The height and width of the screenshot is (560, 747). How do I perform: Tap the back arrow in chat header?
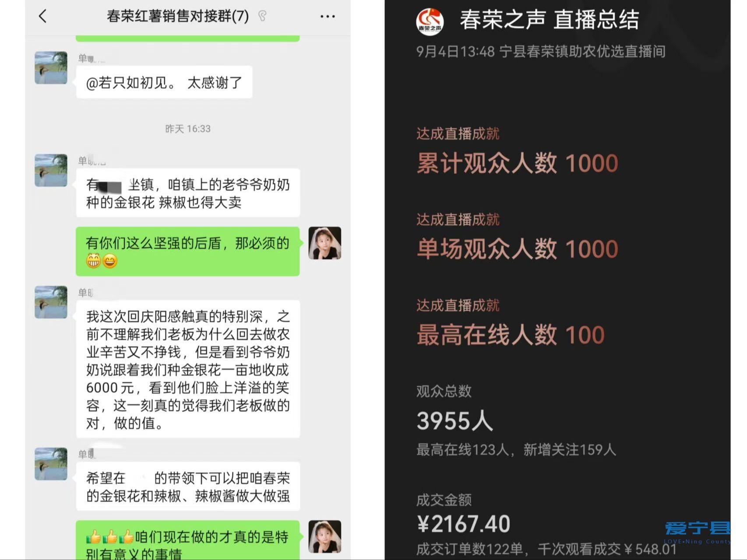tap(42, 17)
